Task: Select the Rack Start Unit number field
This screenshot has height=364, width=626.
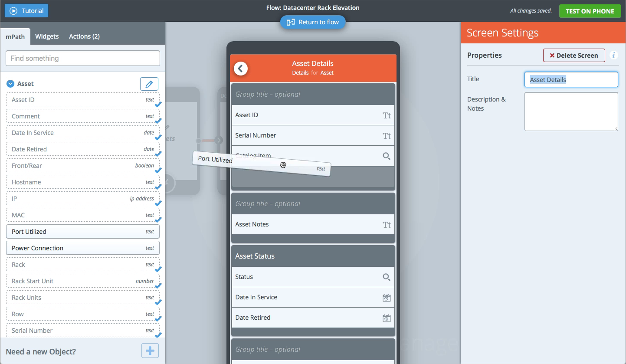Action: (83, 281)
